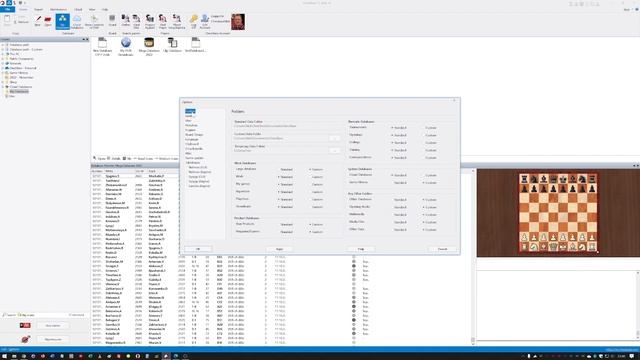Viewport: 640px width, 360px height.
Task: Select the Mega Database 2022 icon
Action: [149, 47]
